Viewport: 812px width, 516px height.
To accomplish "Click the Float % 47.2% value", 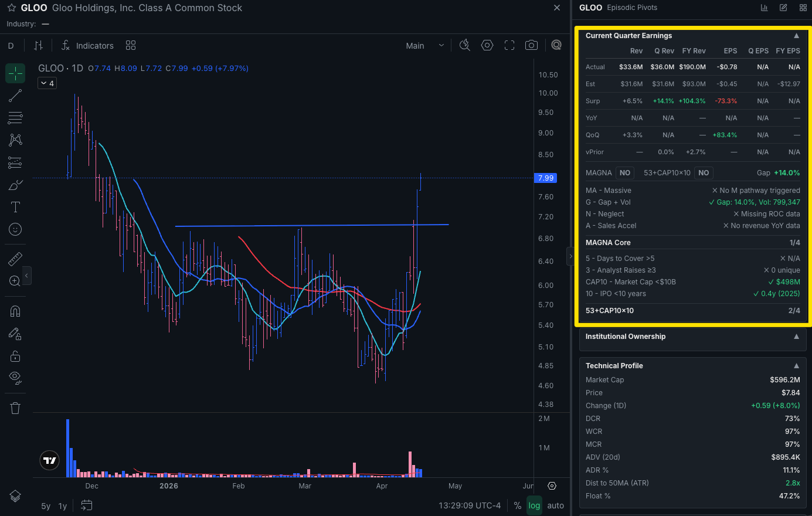I will 790,496.
